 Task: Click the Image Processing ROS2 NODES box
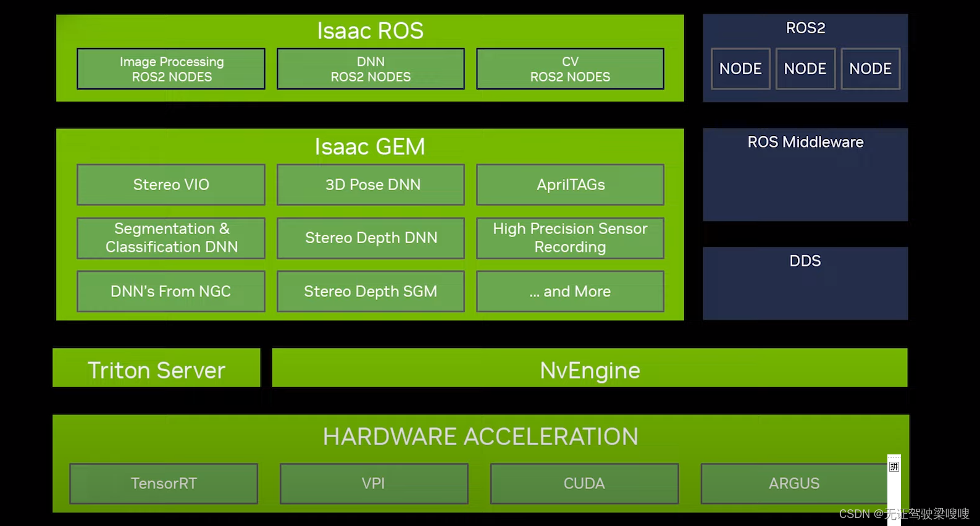(x=171, y=69)
